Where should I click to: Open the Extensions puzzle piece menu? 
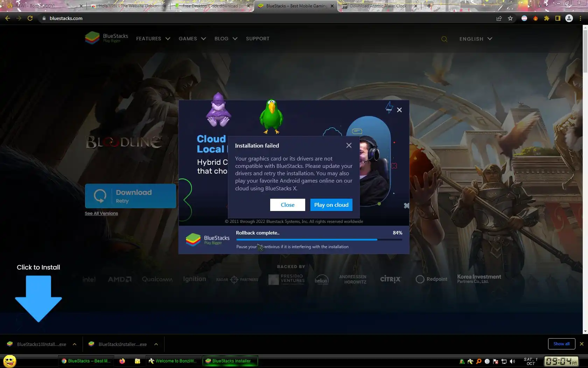coord(547,18)
